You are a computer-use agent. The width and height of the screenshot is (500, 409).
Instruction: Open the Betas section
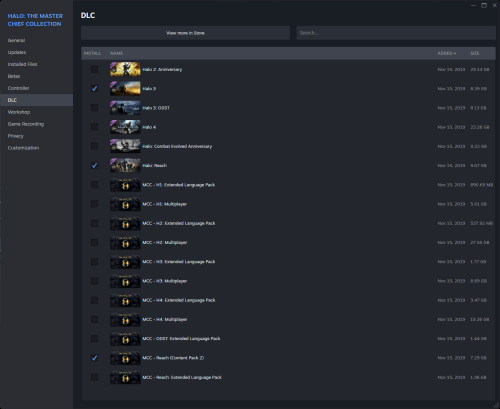[36, 76]
